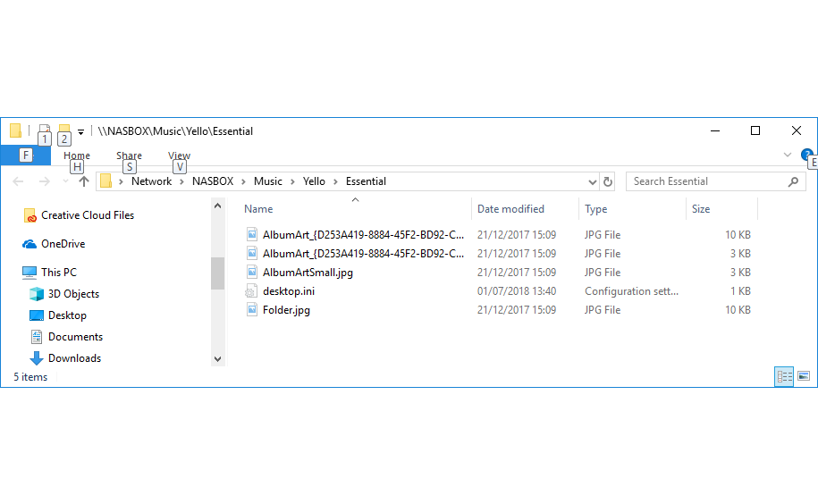The image size is (818, 504).
Task: Click the blue Help icon
Action: click(x=806, y=155)
